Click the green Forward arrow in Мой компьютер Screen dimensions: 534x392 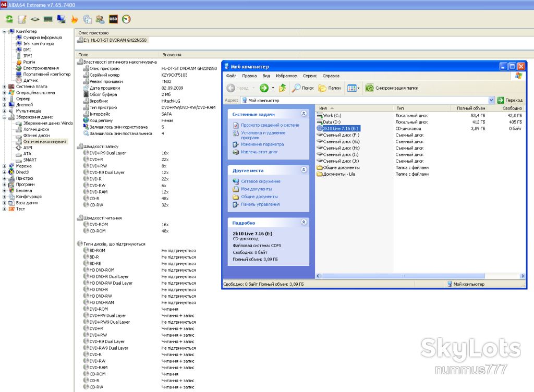click(264, 88)
